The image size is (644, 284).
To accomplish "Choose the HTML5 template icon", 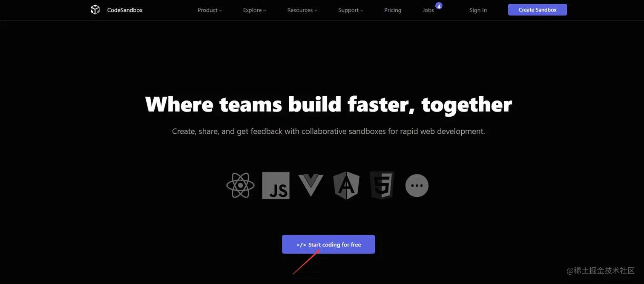I will click(382, 186).
